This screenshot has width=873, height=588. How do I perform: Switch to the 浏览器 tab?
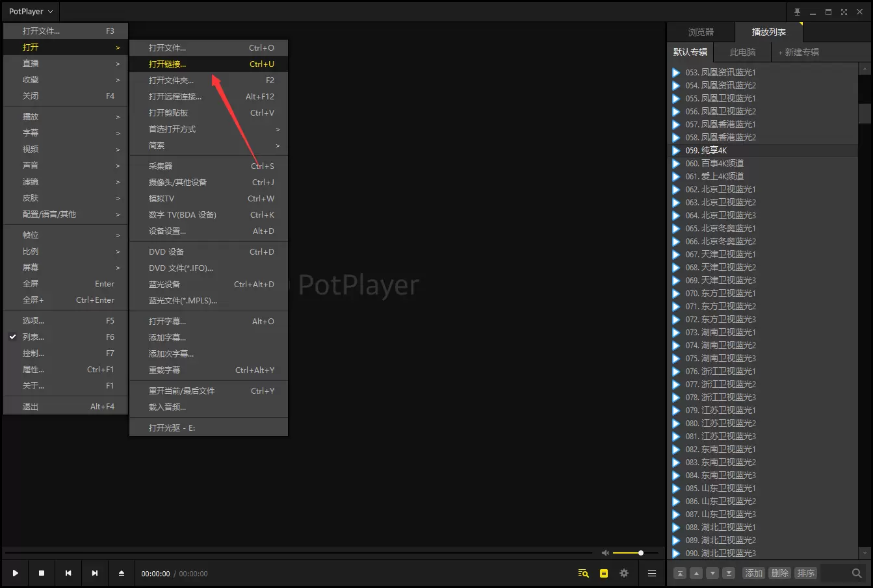coord(701,32)
